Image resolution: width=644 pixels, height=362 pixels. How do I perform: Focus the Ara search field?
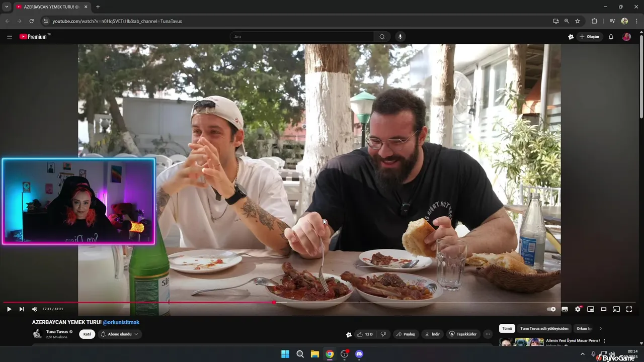pyautogui.click(x=302, y=37)
